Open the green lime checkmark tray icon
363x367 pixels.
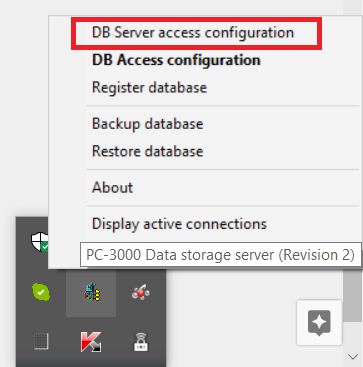click(41, 292)
